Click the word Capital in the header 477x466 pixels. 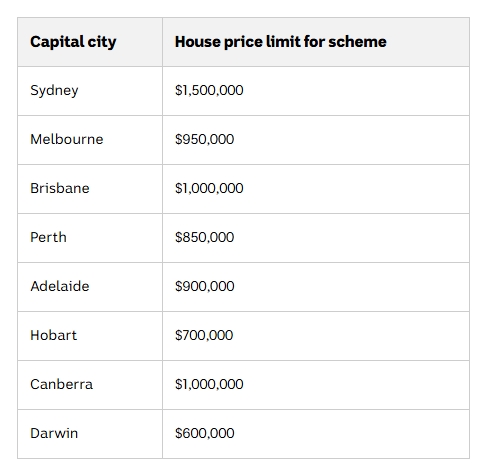click(57, 43)
